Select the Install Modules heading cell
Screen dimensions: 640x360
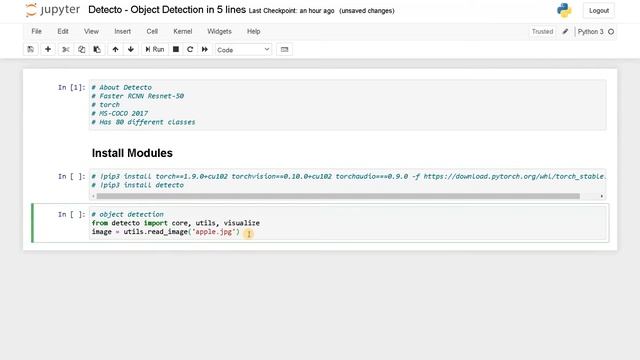132,153
